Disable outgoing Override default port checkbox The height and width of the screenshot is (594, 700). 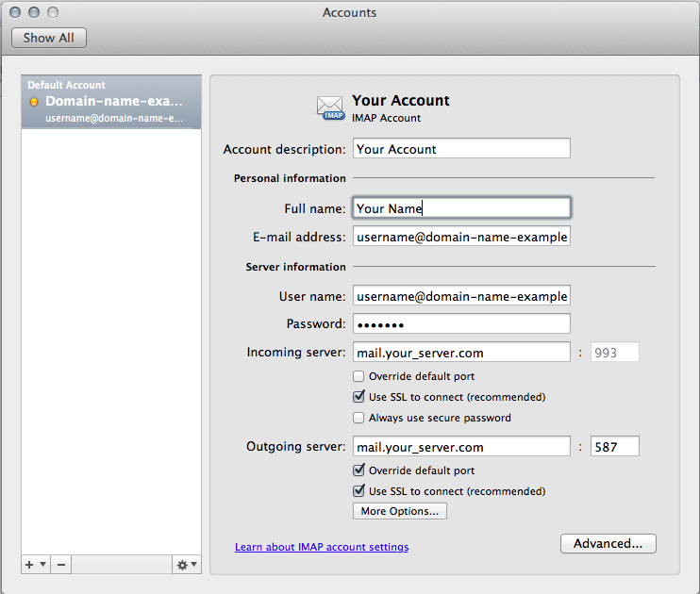click(358, 470)
